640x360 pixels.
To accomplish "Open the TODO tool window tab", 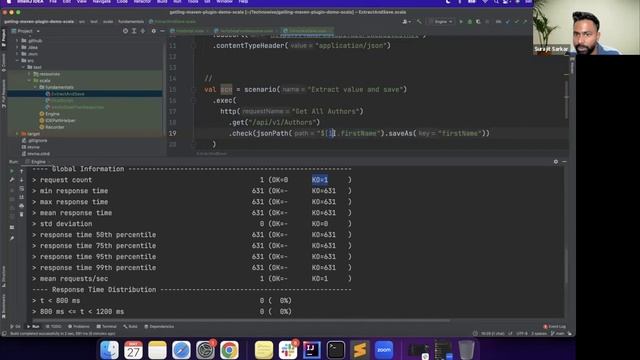I will click(x=53, y=327).
